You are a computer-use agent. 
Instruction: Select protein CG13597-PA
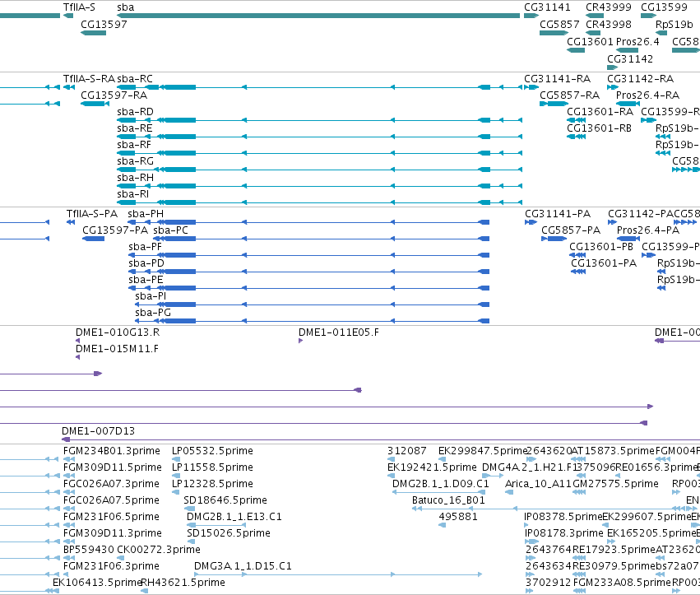[x=115, y=230]
